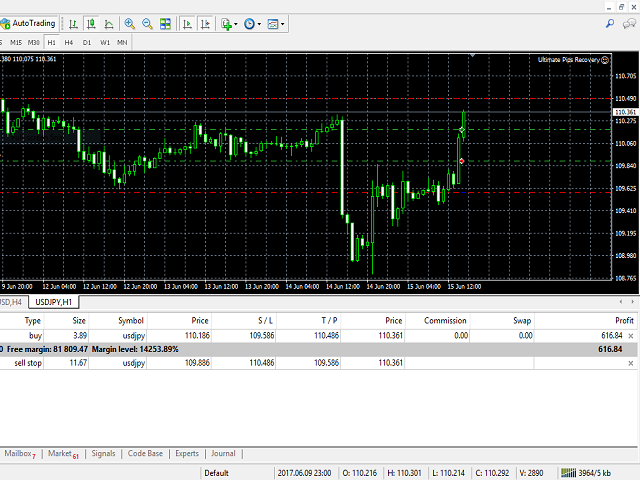Tile chart windows with grid icon

166,23
